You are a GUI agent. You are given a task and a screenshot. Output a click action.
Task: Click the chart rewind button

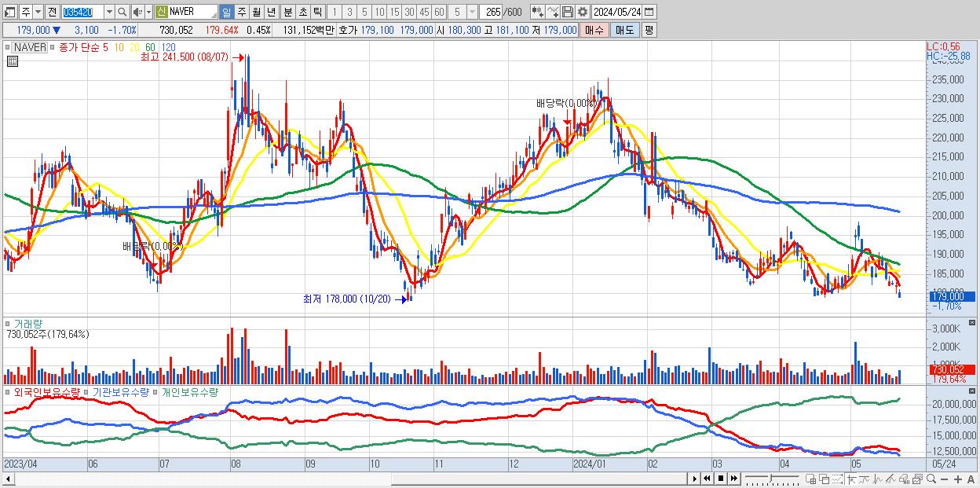[x=707, y=479]
